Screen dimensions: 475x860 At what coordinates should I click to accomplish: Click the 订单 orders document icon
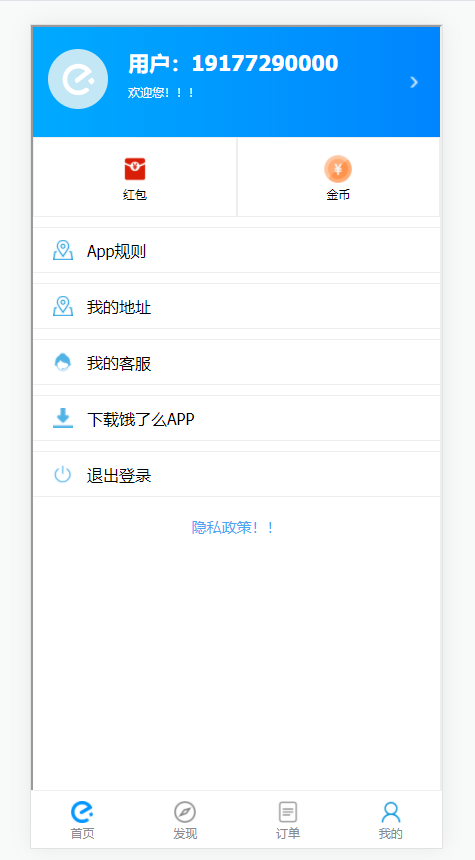[288, 812]
